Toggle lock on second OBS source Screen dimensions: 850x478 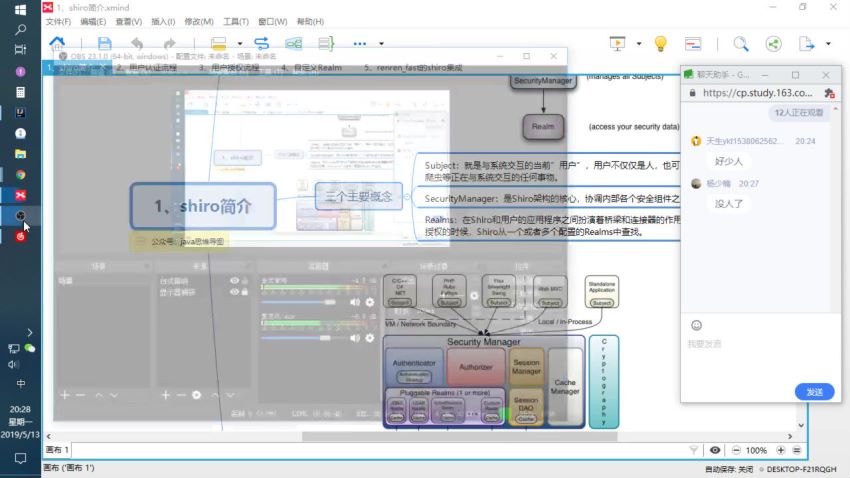tap(244, 292)
